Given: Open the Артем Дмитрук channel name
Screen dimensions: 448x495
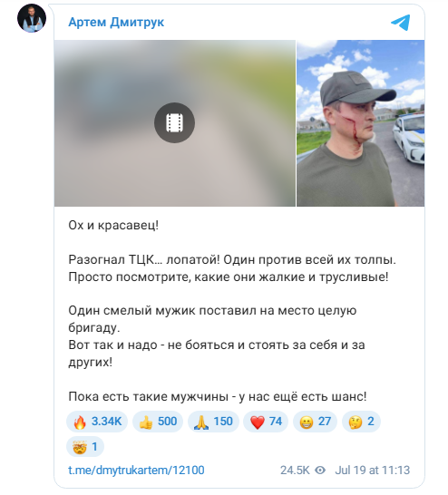Looking at the screenshot, I should point(116,23).
